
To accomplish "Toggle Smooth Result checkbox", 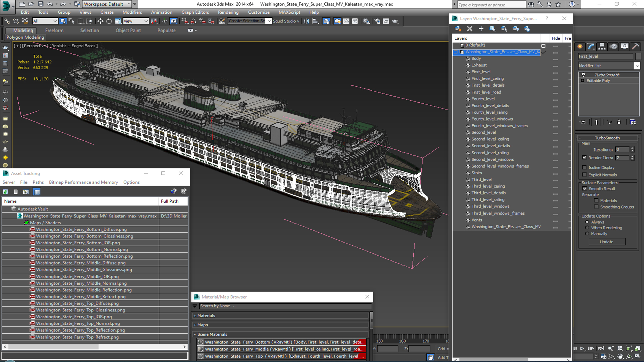I will (585, 189).
